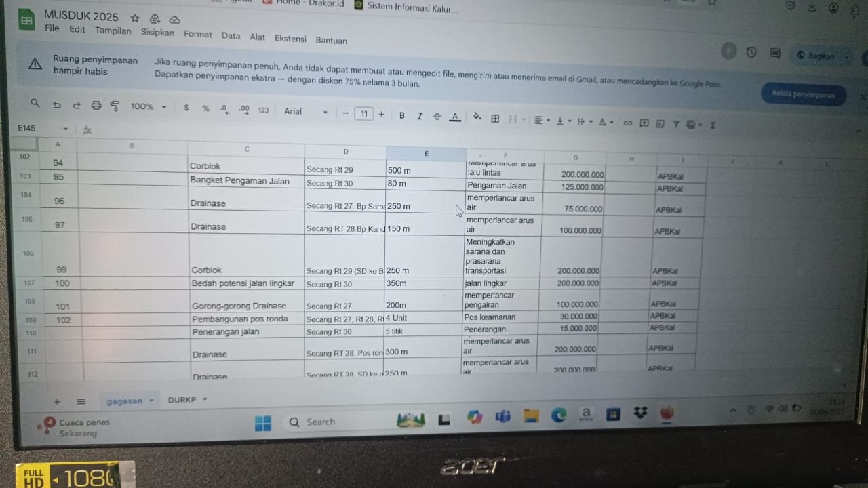868x488 pixels.
Task: Increase decimal places
Action: [244, 109]
